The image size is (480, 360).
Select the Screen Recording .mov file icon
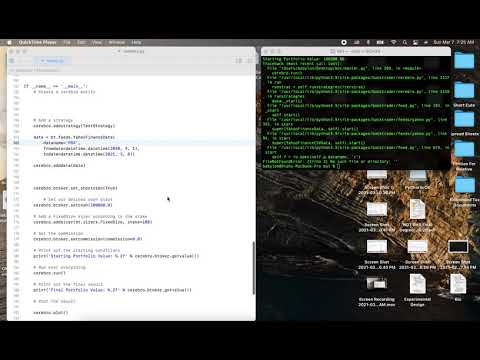377,284
